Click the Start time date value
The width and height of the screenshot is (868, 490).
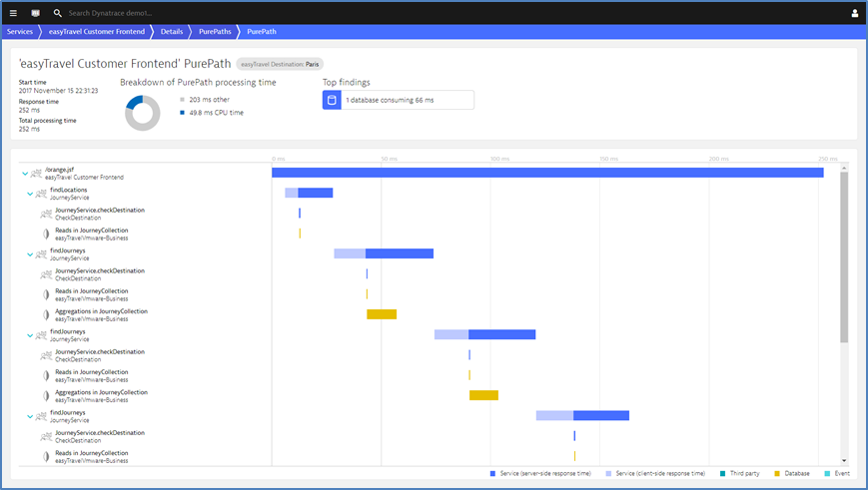pyautogui.click(x=58, y=91)
